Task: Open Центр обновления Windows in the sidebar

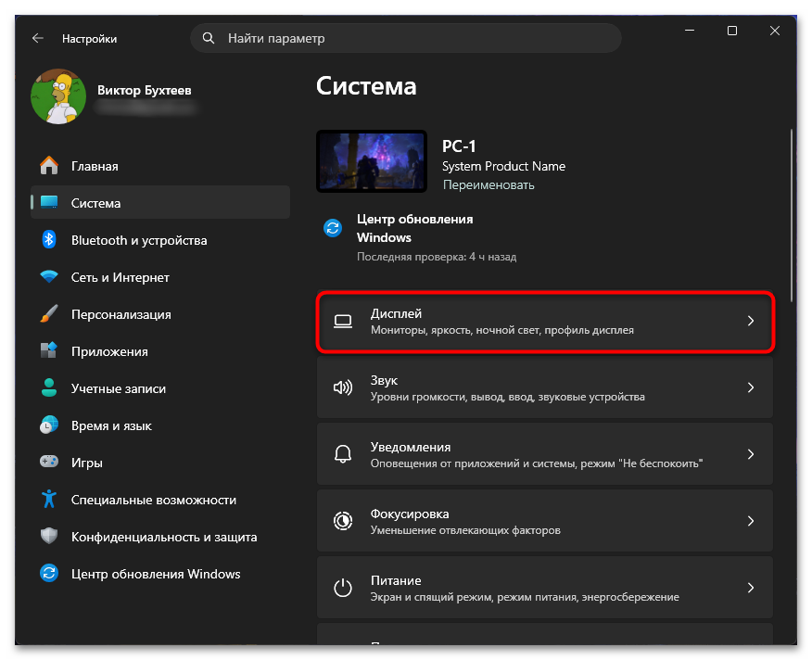Action: point(160,574)
